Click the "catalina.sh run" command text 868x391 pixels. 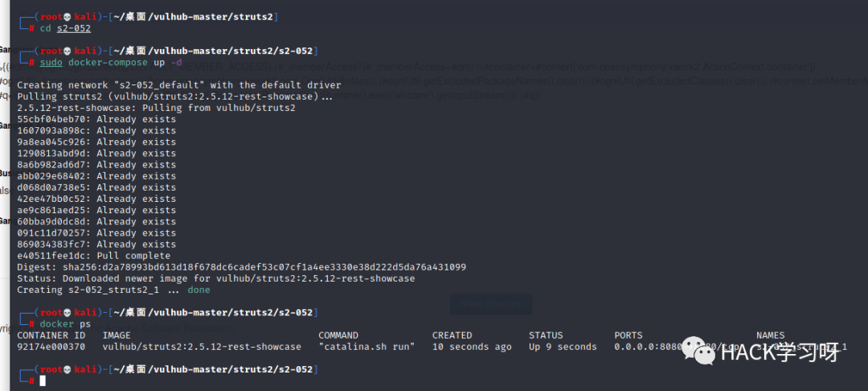click(366, 347)
